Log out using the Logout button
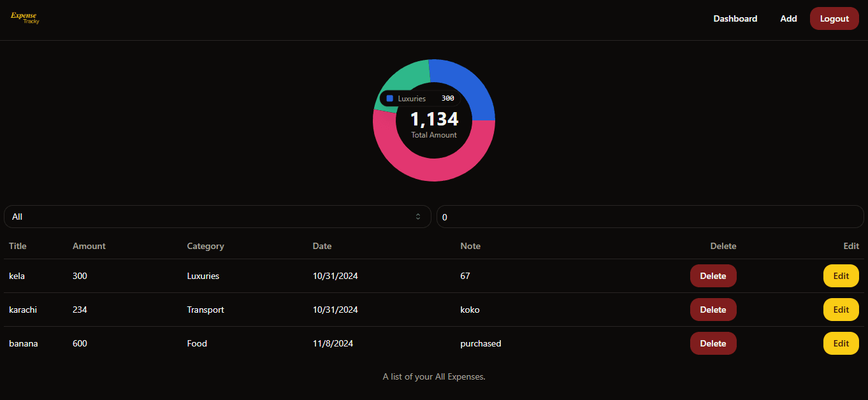The height and width of the screenshot is (400, 868). pos(834,18)
